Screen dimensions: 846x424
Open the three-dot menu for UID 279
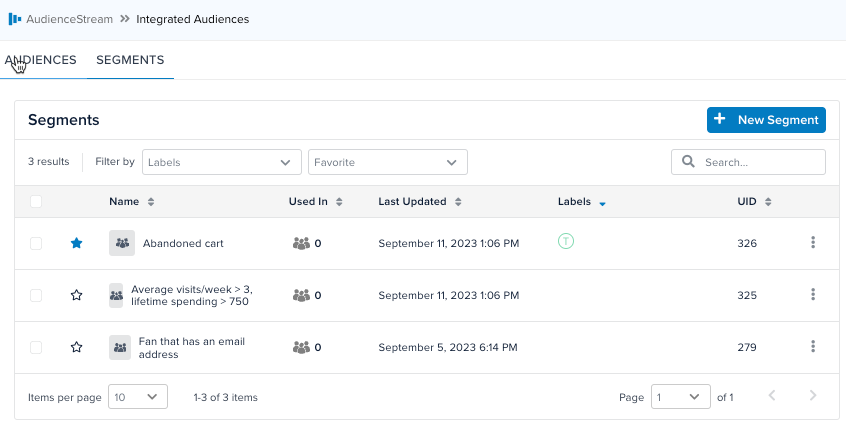pos(813,347)
